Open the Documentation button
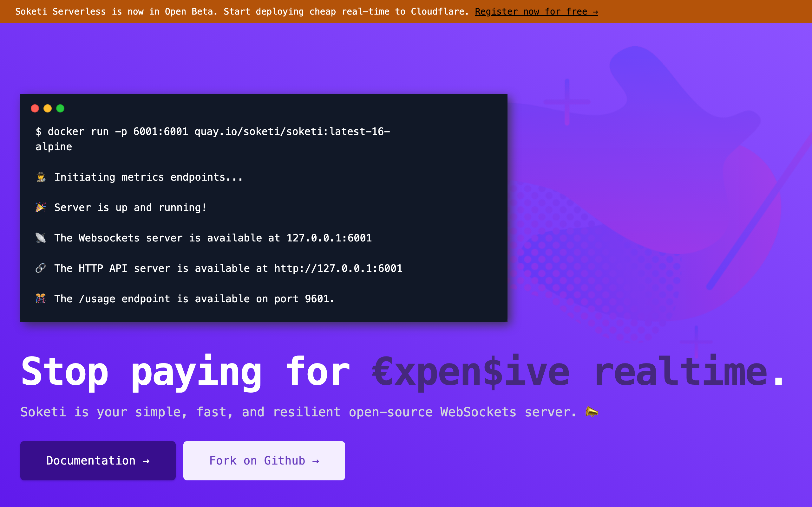This screenshot has height=507, width=812. [98, 460]
